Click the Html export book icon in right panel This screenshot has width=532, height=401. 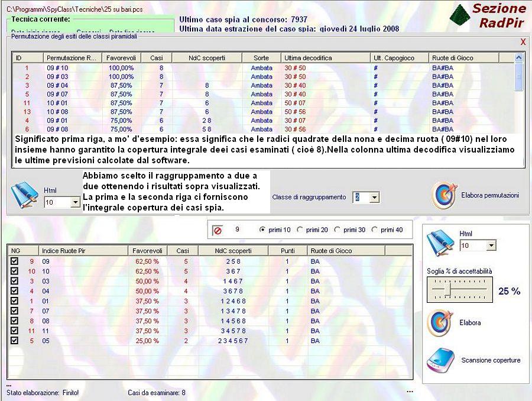point(441,242)
